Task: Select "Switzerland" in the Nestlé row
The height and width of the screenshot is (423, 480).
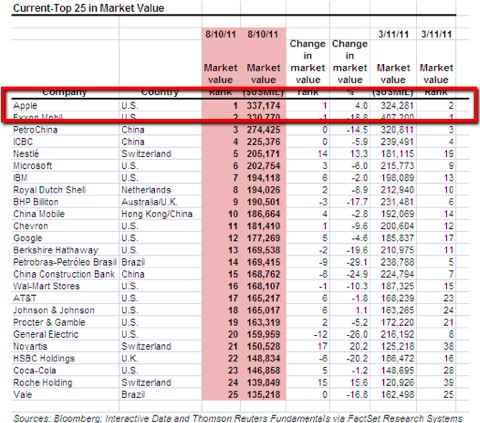Action: coord(146,154)
